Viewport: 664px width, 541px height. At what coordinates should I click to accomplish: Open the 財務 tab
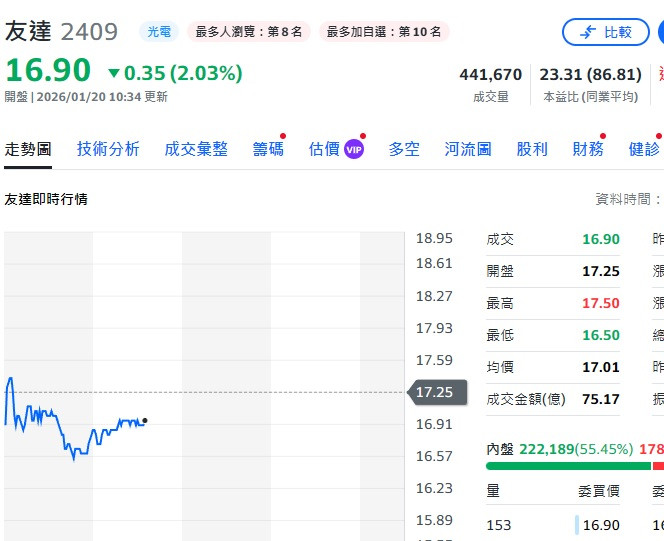(x=588, y=149)
